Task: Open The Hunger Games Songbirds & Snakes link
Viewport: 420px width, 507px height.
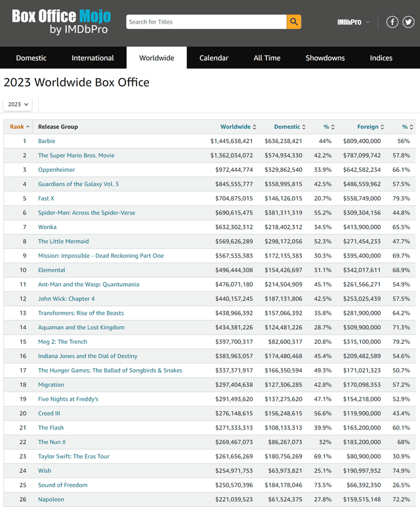Action: pyautogui.click(x=110, y=370)
